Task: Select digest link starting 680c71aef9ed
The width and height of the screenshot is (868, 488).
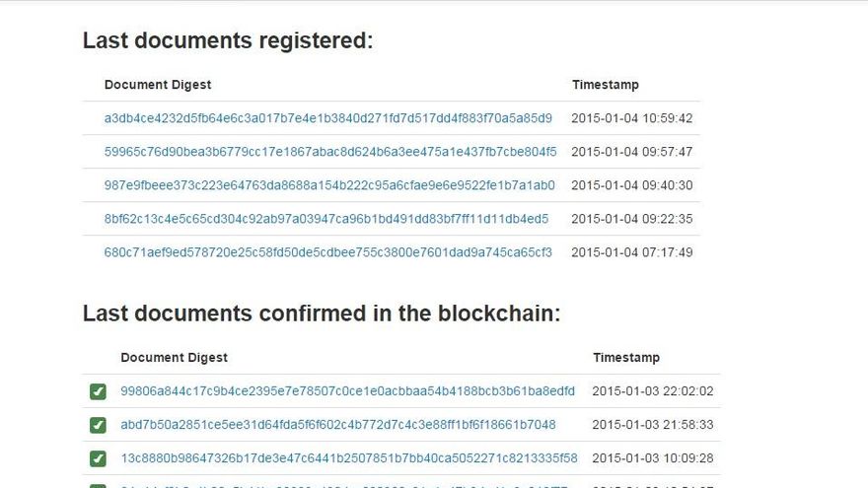Action: coord(328,252)
